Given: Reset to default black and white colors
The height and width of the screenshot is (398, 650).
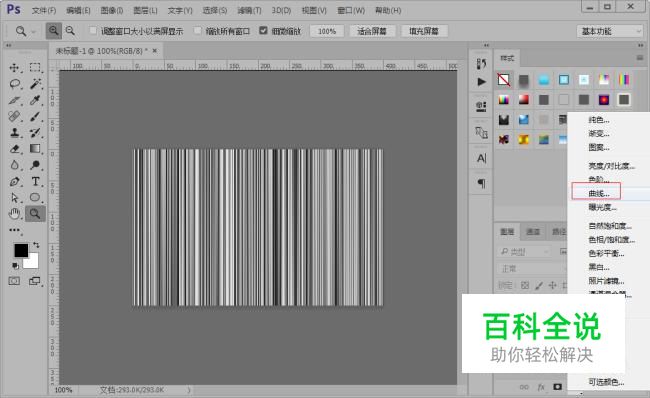Looking at the screenshot, I should tap(15, 266).
